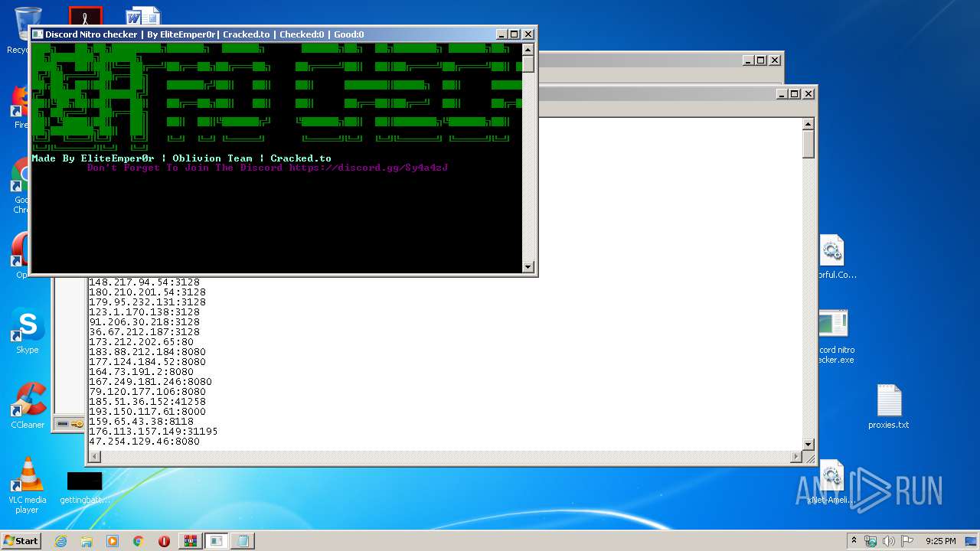980x551 pixels.
Task: Show hidden system tray icons
Action: [x=854, y=541]
